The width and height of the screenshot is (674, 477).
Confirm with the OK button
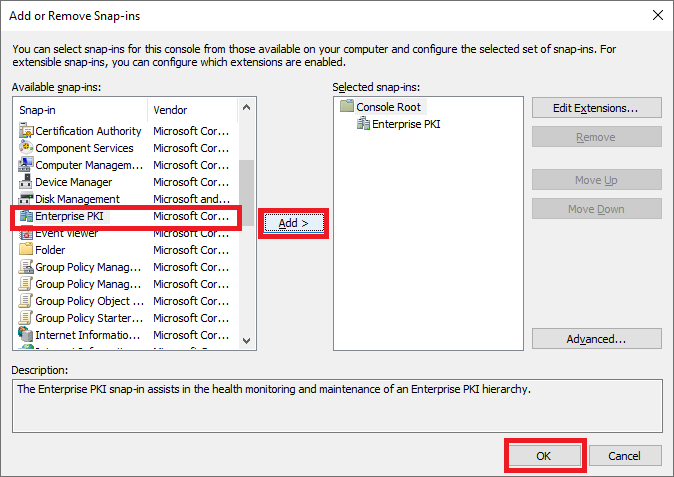544,455
